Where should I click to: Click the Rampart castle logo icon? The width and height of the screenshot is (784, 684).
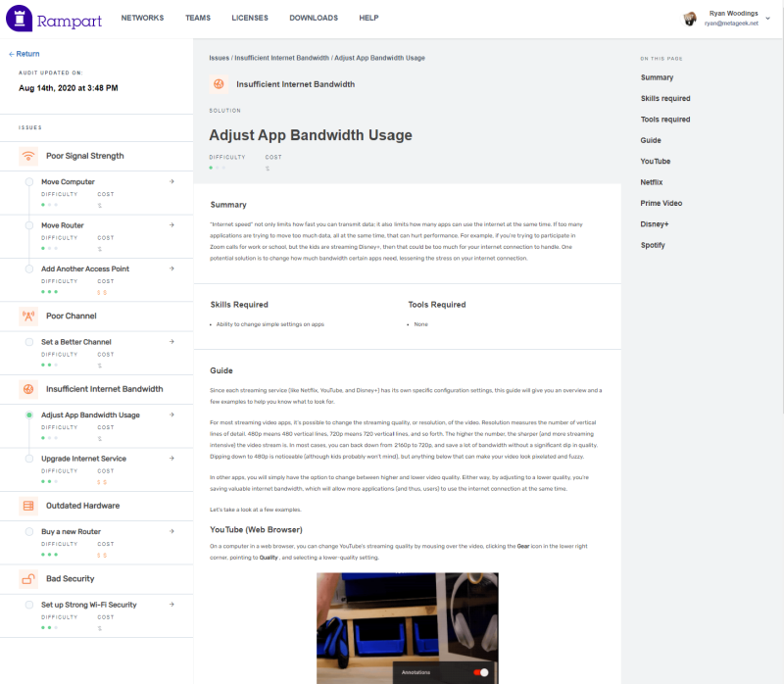[x=19, y=19]
